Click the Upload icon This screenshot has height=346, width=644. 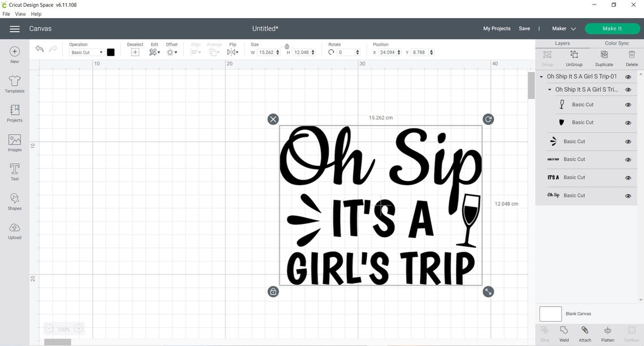click(14, 230)
